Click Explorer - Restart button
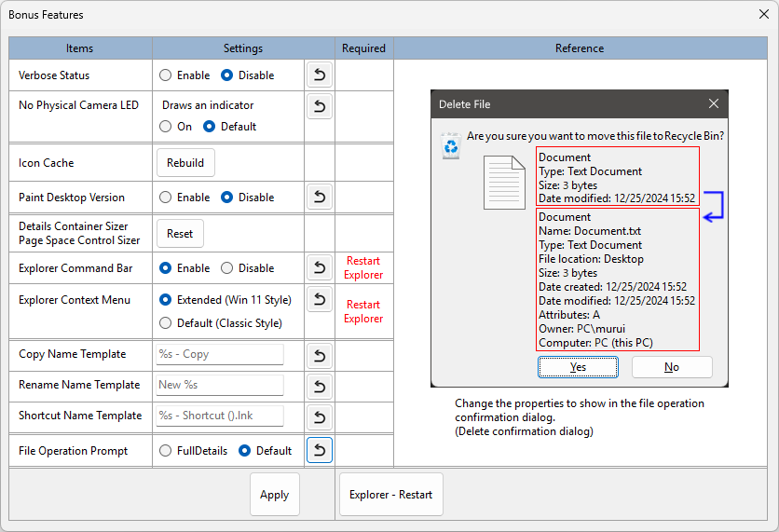The height and width of the screenshot is (532, 779). (391, 494)
